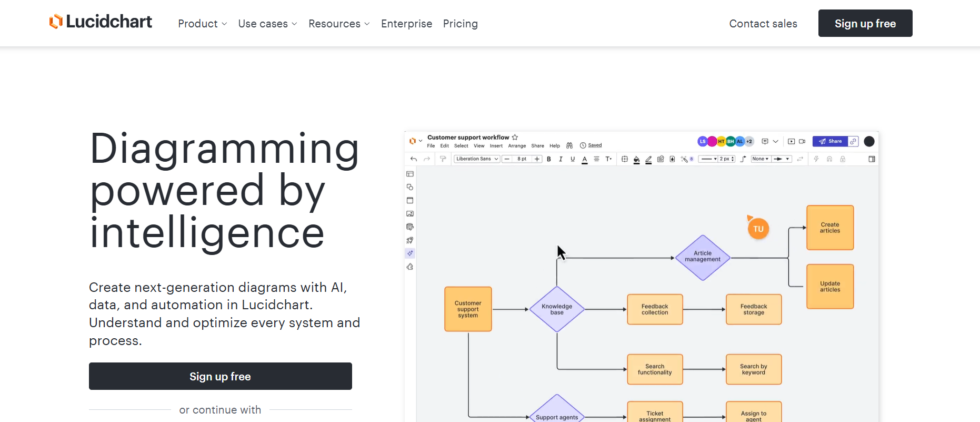Open the templates panel icon in left sidebar

(x=410, y=174)
